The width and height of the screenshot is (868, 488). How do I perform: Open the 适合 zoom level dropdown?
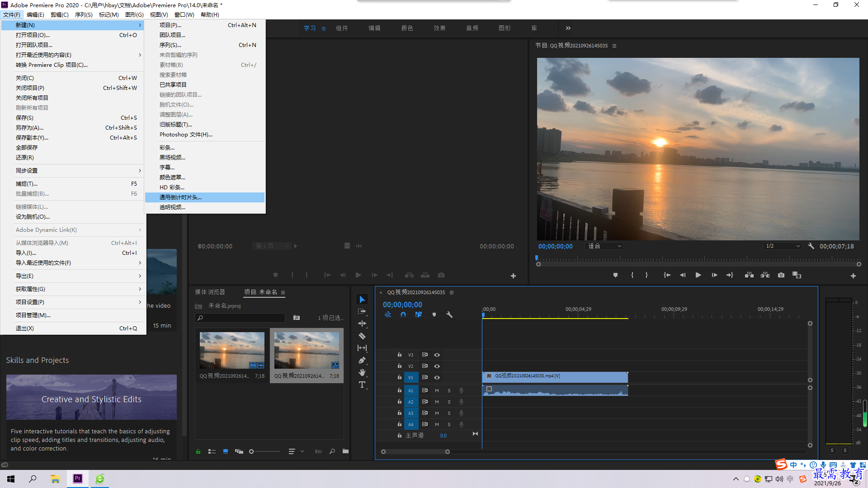coord(604,246)
